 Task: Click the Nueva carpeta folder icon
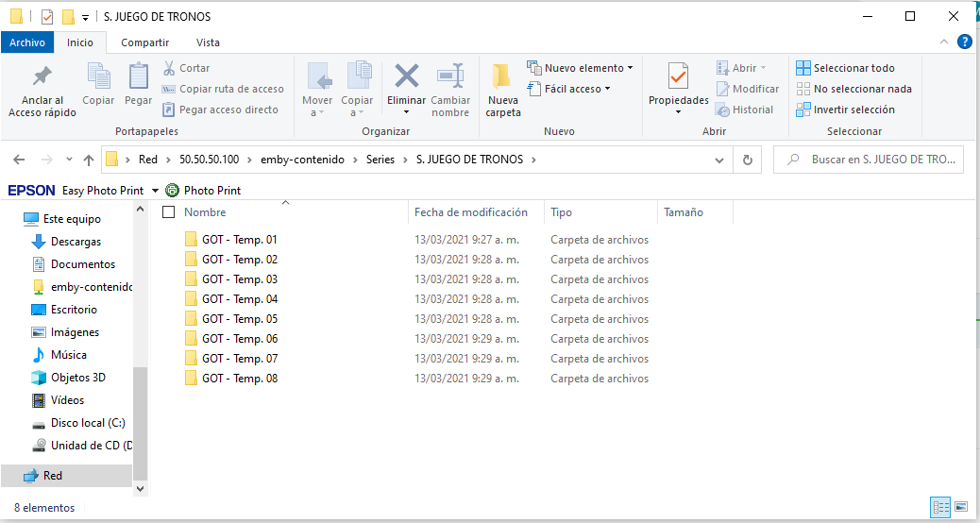[502, 76]
